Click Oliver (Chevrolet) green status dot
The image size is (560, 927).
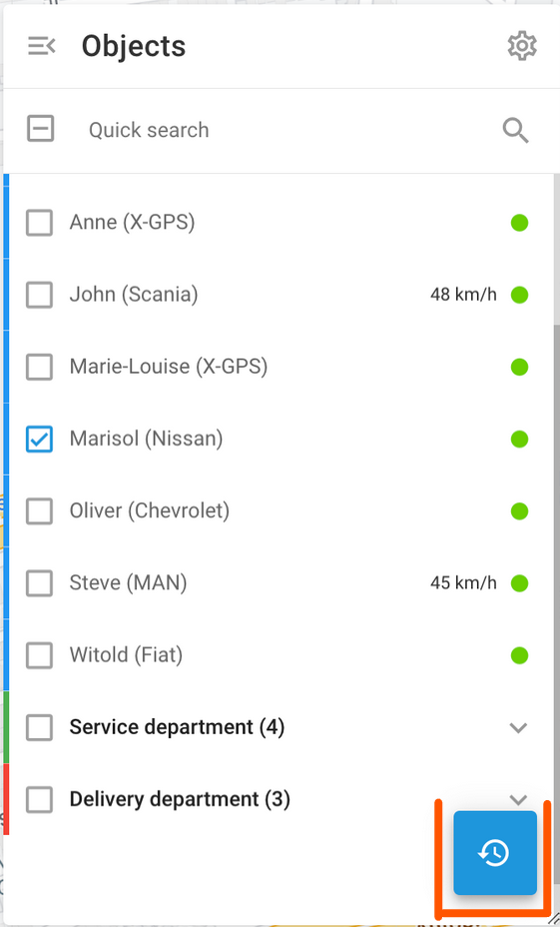point(519,510)
